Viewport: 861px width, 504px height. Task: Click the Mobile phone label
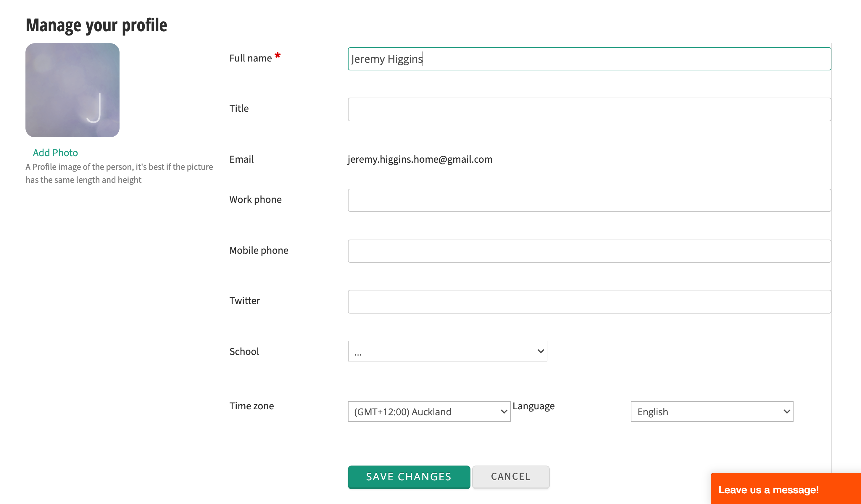(x=259, y=250)
